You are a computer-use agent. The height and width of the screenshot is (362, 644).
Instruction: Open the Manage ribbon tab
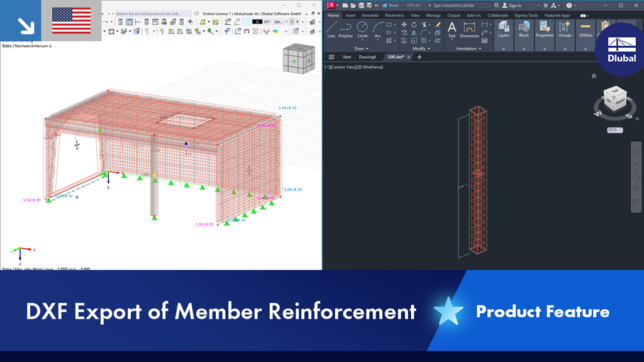[x=433, y=15]
